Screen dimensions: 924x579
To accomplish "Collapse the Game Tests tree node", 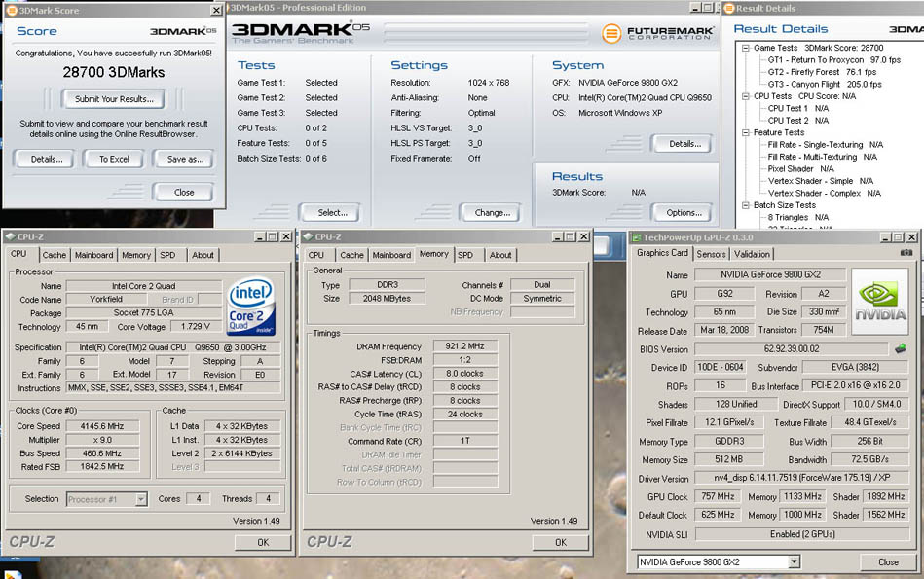I will (746, 48).
